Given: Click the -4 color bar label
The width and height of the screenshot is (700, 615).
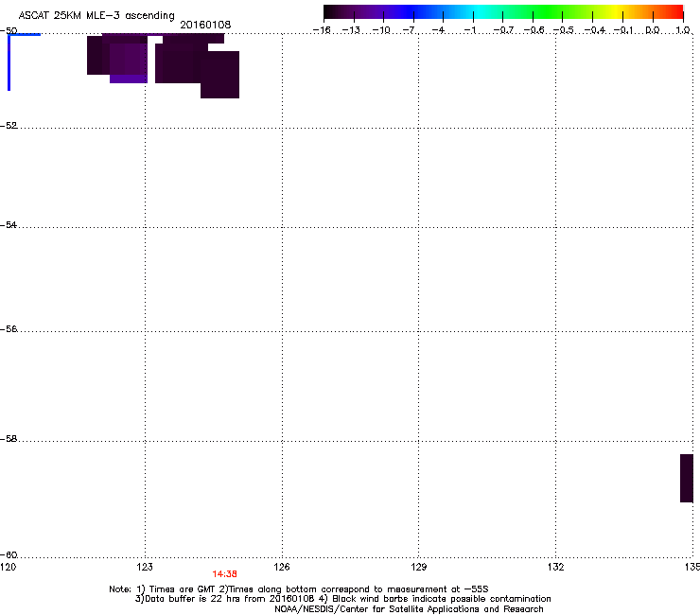Looking at the screenshot, I should click(439, 30).
